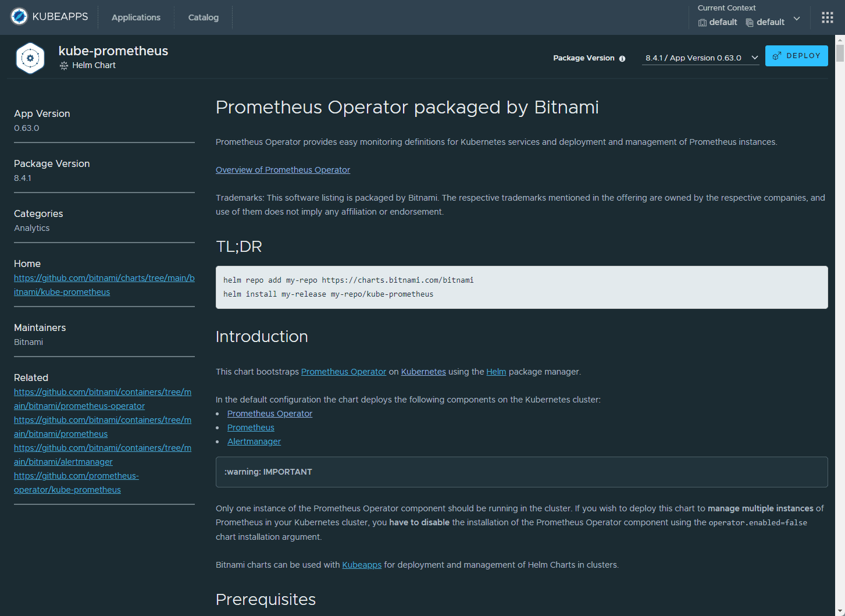
Task: Follow the Kubernetes link in Introduction
Action: [423, 372]
